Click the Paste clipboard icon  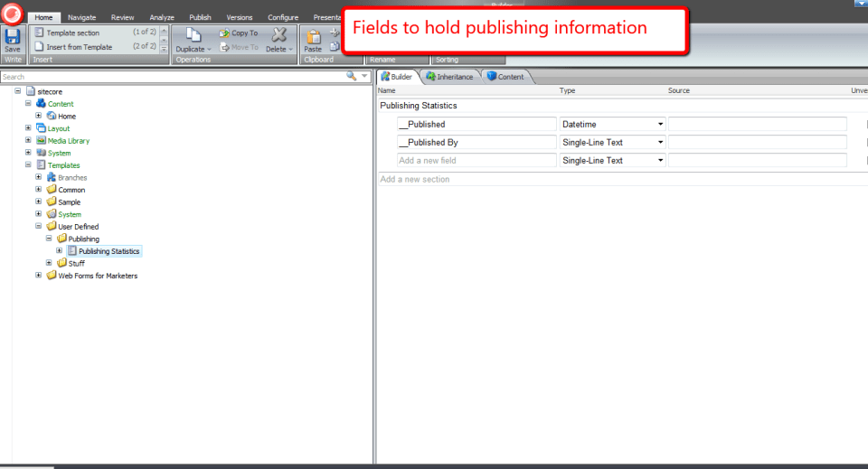[x=314, y=36]
